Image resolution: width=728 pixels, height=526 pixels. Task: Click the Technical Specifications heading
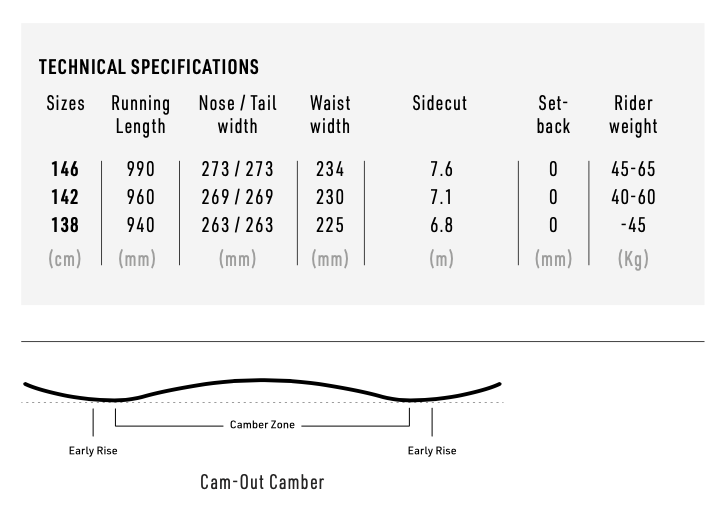(x=149, y=67)
